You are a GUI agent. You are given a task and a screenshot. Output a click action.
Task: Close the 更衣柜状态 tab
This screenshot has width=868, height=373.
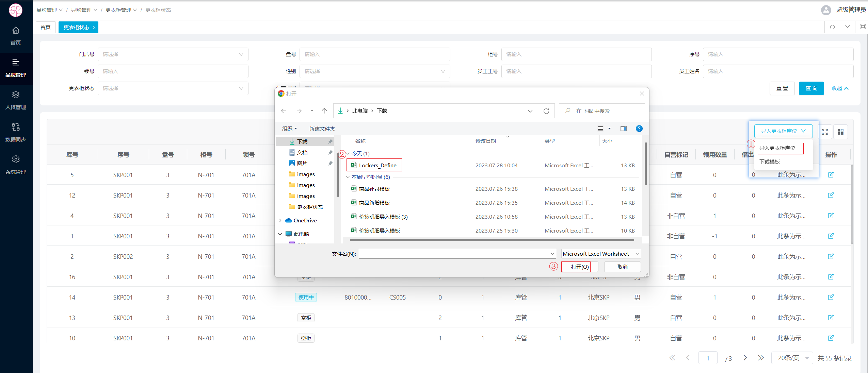[94, 28]
